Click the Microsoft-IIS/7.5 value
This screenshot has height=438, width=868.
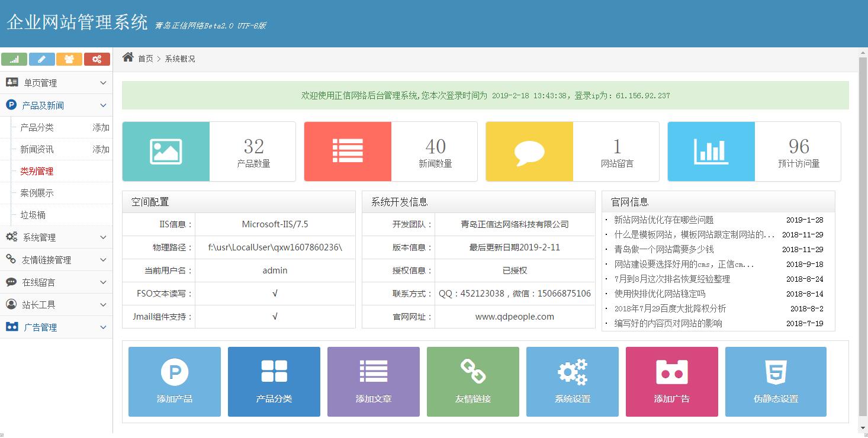pyautogui.click(x=275, y=224)
